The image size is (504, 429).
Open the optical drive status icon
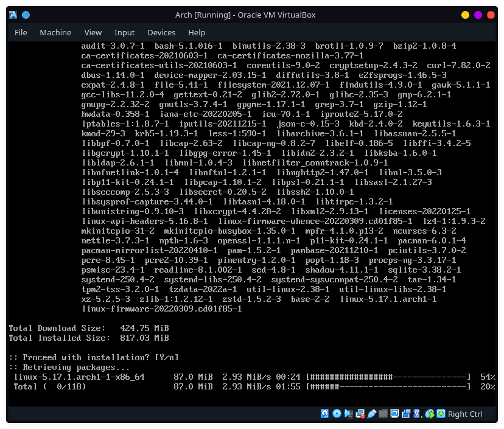[x=337, y=414]
